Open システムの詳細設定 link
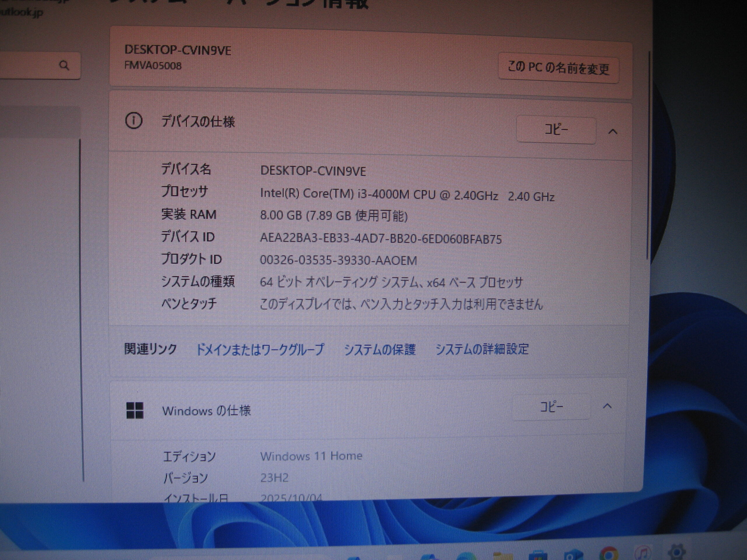Viewport: 747px width, 560px height. tap(482, 349)
